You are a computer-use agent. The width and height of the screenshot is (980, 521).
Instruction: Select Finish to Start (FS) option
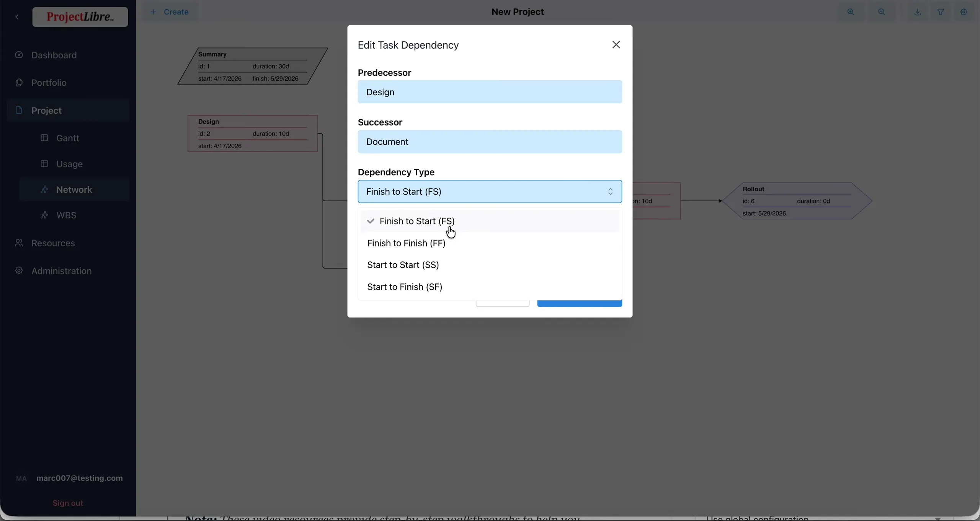pos(490,221)
